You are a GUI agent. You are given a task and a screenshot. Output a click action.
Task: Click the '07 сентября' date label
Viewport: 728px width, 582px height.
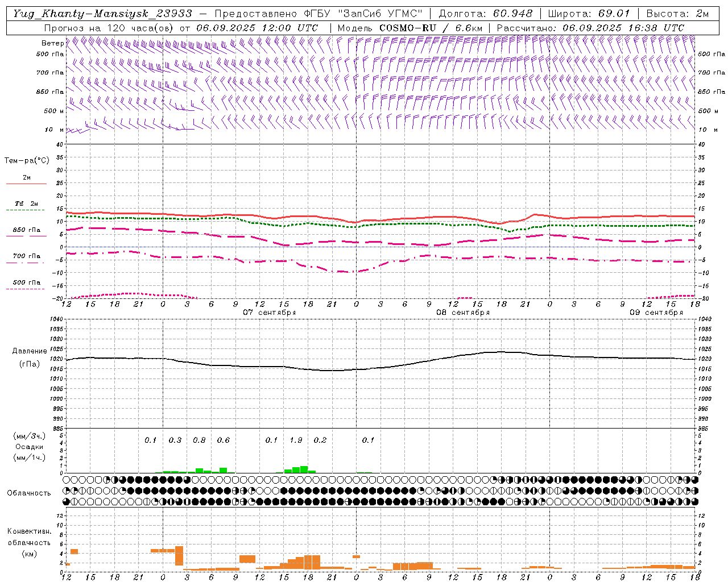(x=270, y=313)
